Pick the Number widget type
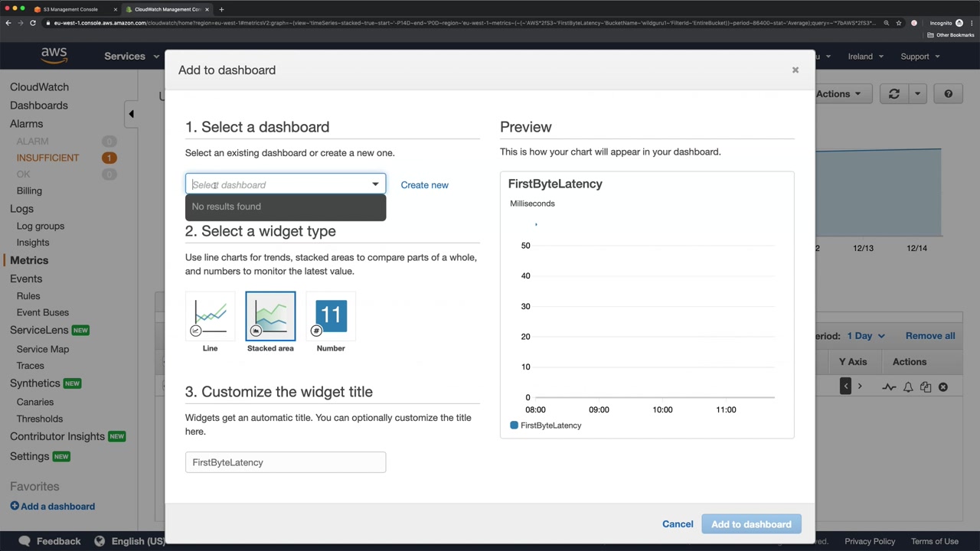The height and width of the screenshot is (551, 980). pyautogui.click(x=331, y=317)
